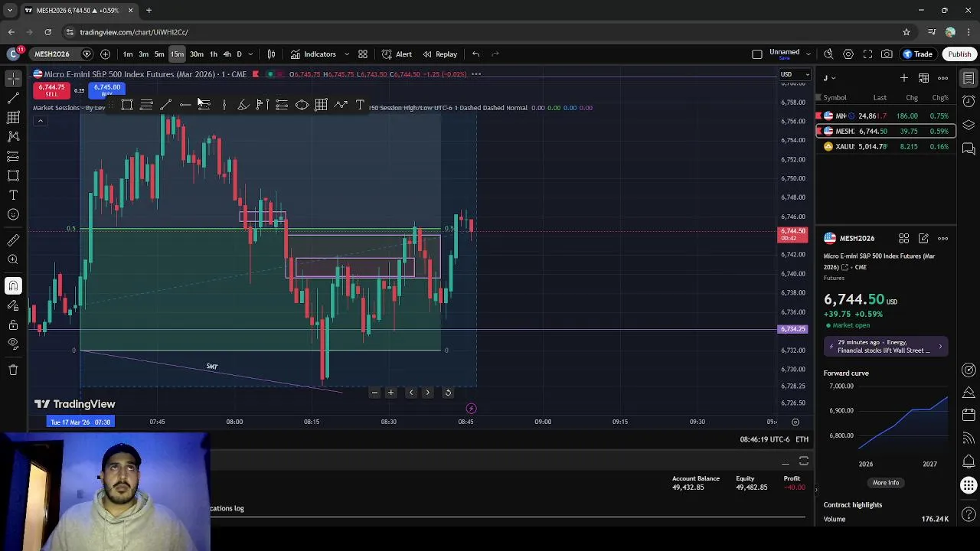Screen dimensions: 980x551
Task: Take a chart snapshot with camera icon
Action: (x=887, y=54)
